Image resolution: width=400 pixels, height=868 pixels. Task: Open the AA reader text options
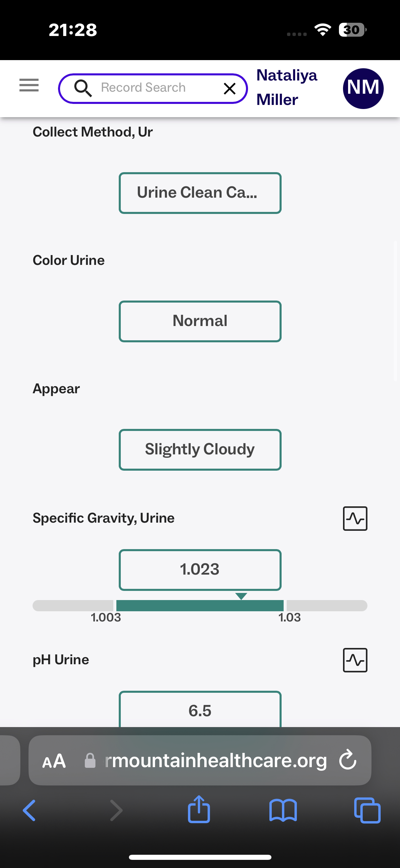[54, 761]
